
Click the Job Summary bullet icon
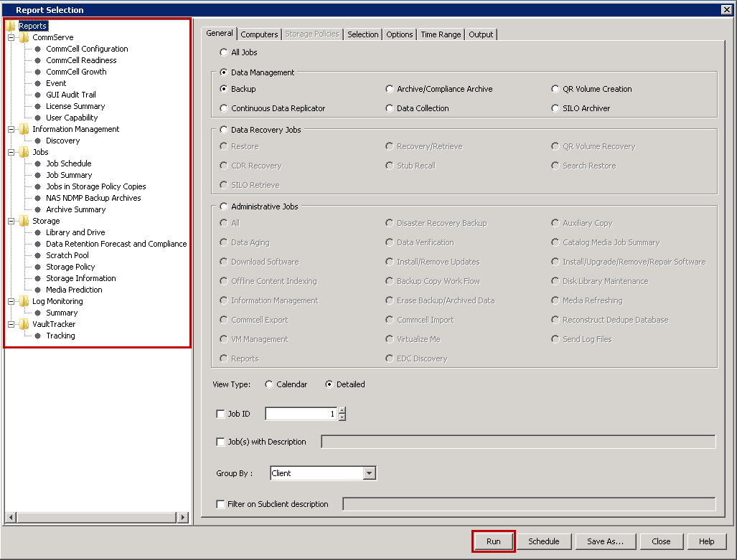37,175
